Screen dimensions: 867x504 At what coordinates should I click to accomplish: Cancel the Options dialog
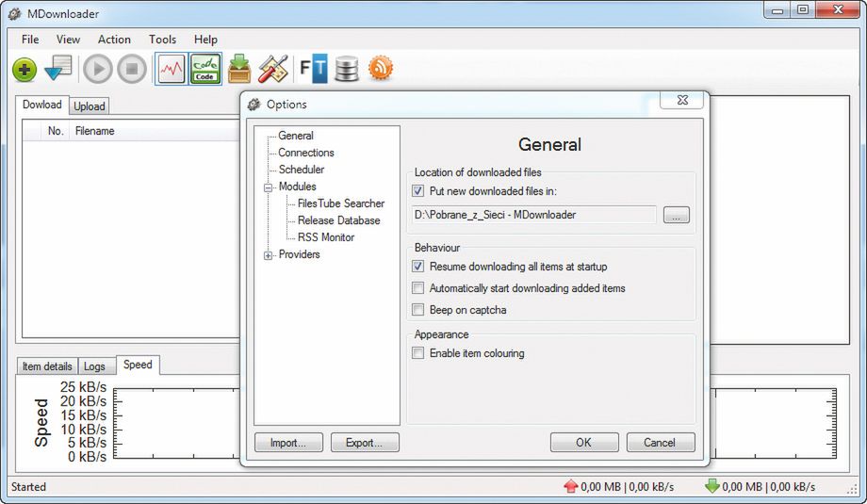(661, 443)
